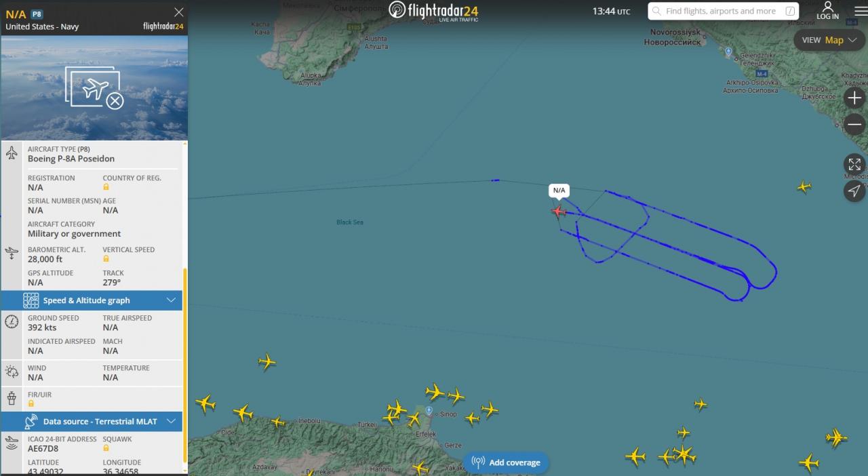The width and height of the screenshot is (868, 476).
Task: Center map on my location arrow icon
Action: tap(854, 191)
